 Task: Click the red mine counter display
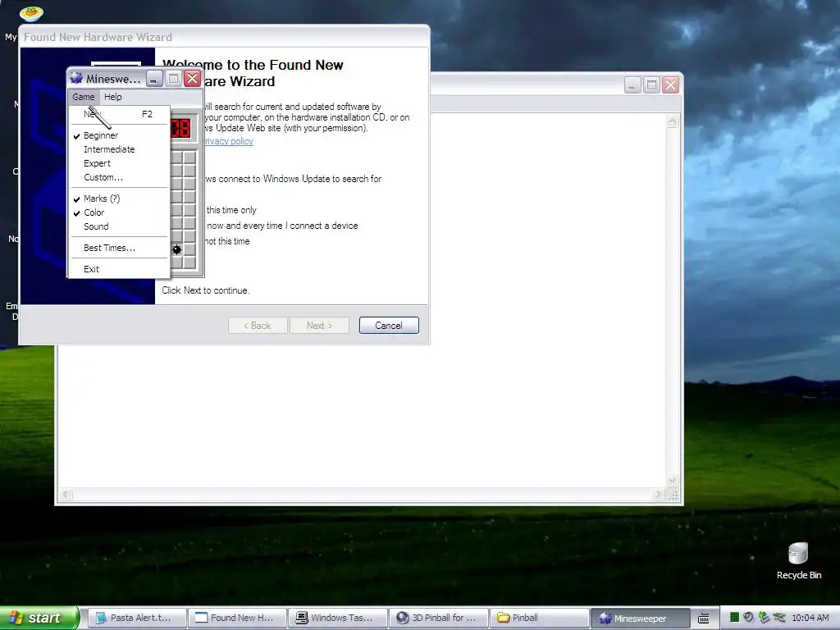180,129
